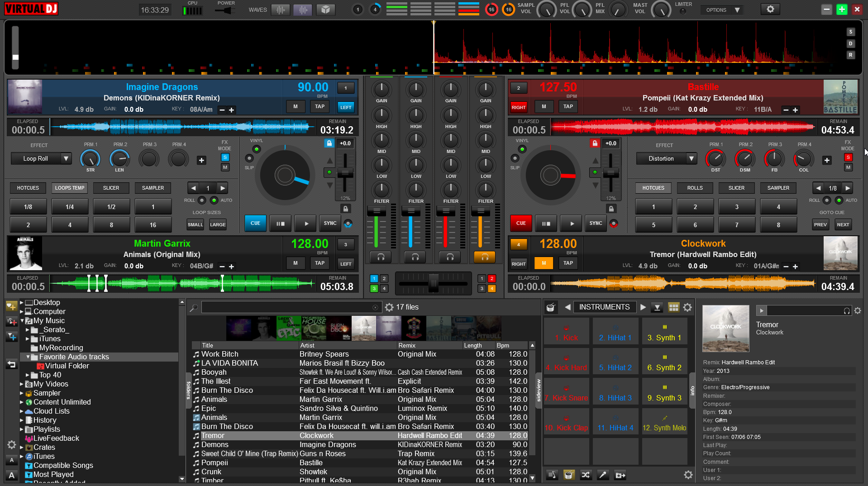
Task: Click the crossfader handle
Action: [x=434, y=284]
